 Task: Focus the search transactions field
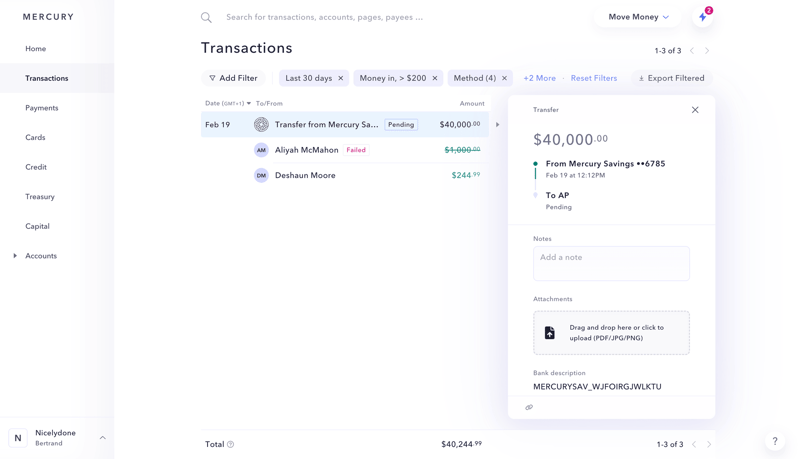point(324,17)
